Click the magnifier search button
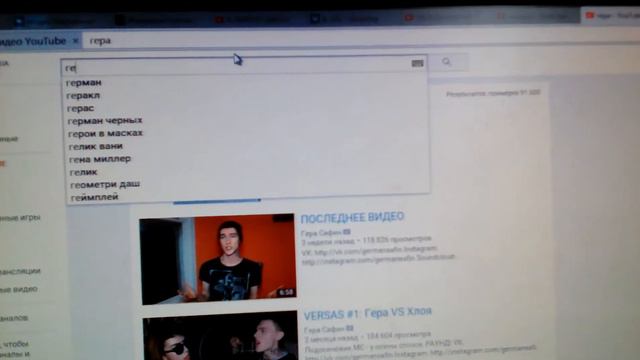Viewport: 640px width, 360px height. [448, 62]
